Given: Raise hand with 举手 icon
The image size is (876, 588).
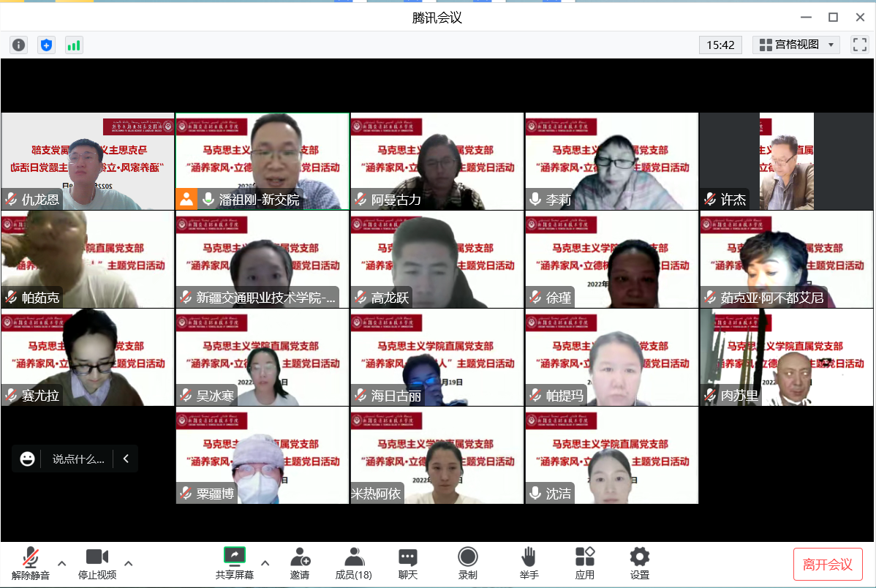Looking at the screenshot, I should [529, 563].
